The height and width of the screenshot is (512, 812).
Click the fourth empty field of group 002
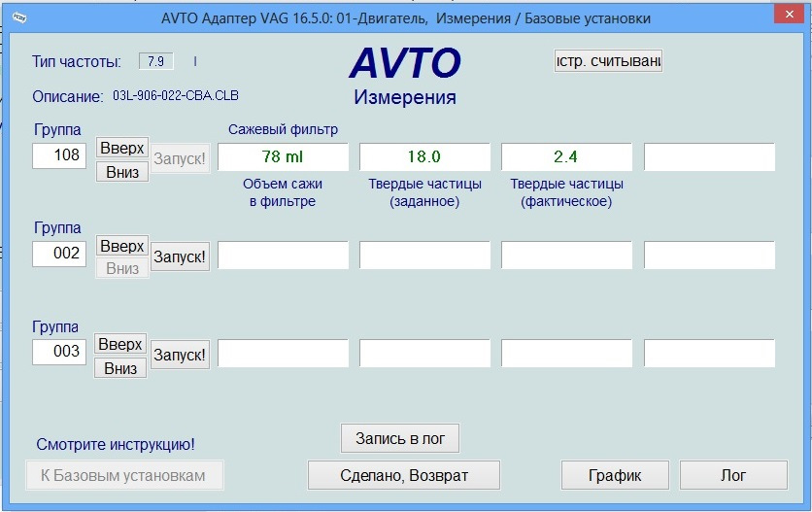(709, 255)
